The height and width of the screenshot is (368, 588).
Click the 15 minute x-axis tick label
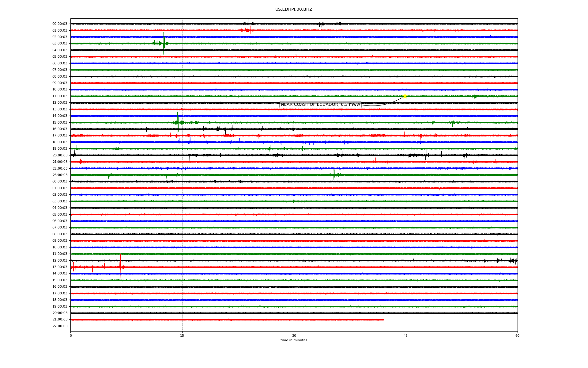pyautogui.click(x=182, y=335)
